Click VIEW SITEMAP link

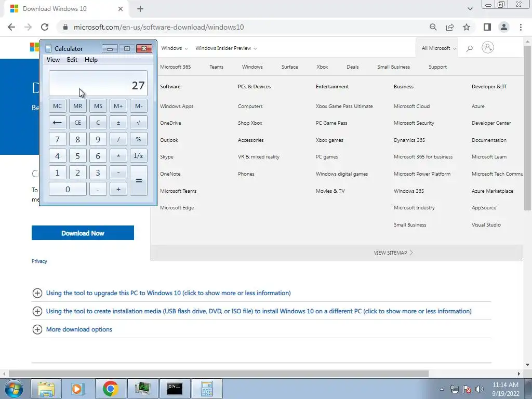click(x=393, y=253)
